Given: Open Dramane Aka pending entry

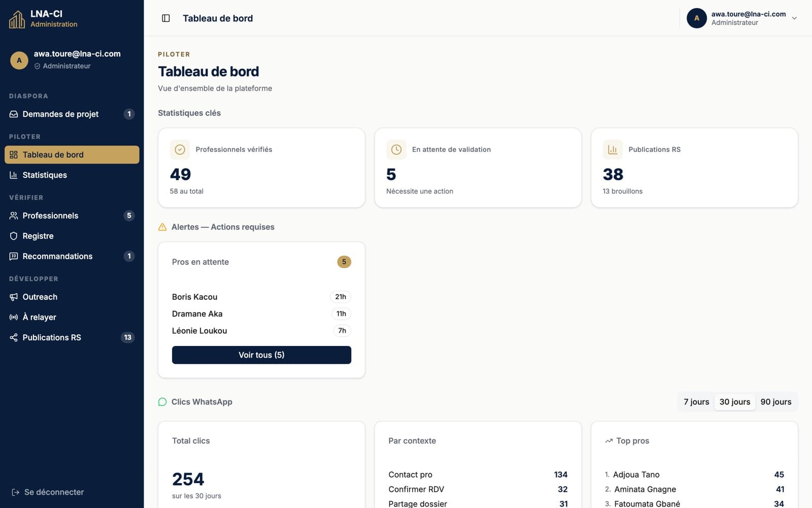Looking at the screenshot, I should (261, 314).
